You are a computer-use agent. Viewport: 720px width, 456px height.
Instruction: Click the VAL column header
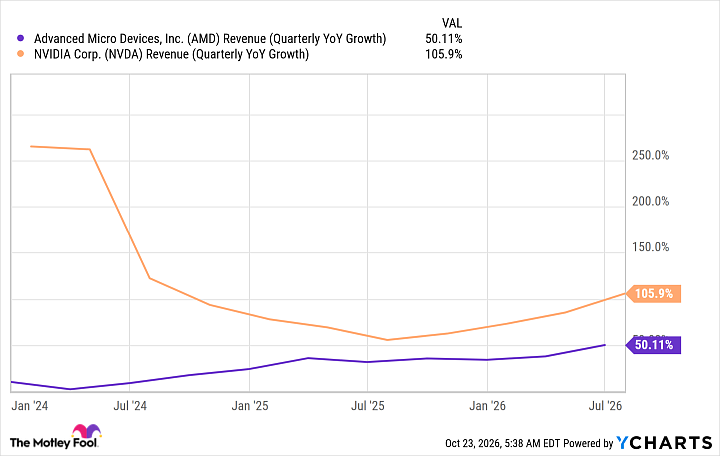[452, 23]
